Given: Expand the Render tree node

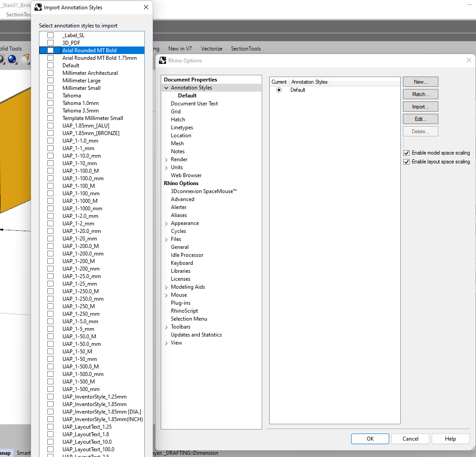Looking at the screenshot, I should [x=166, y=160].
